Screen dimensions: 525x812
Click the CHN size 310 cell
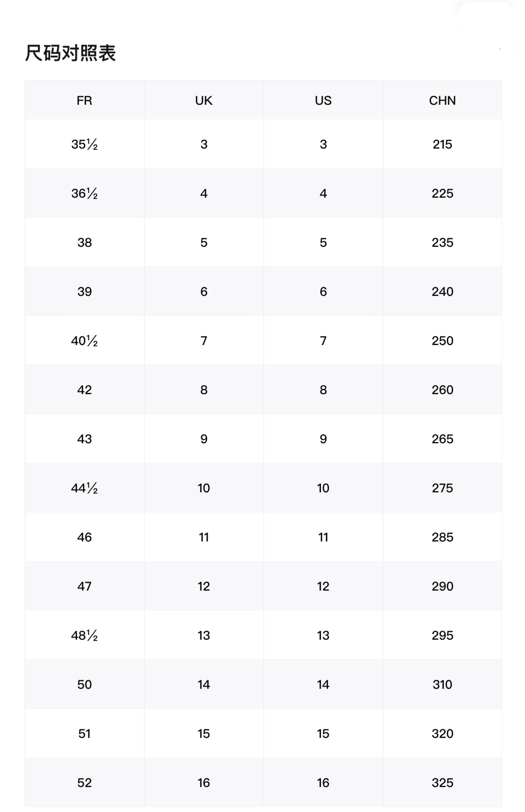pyautogui.click(x=442, y=685)
